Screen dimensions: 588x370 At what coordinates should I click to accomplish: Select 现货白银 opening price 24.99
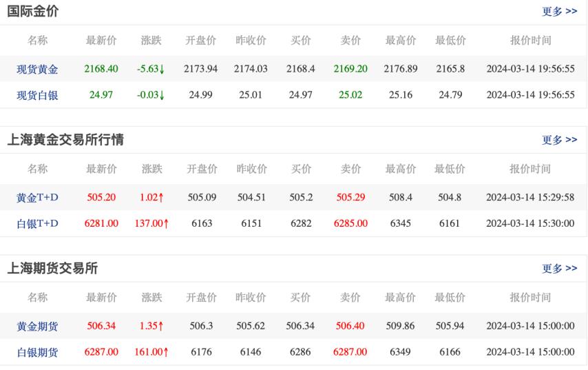pyautogui.click(x=200, y=95)
